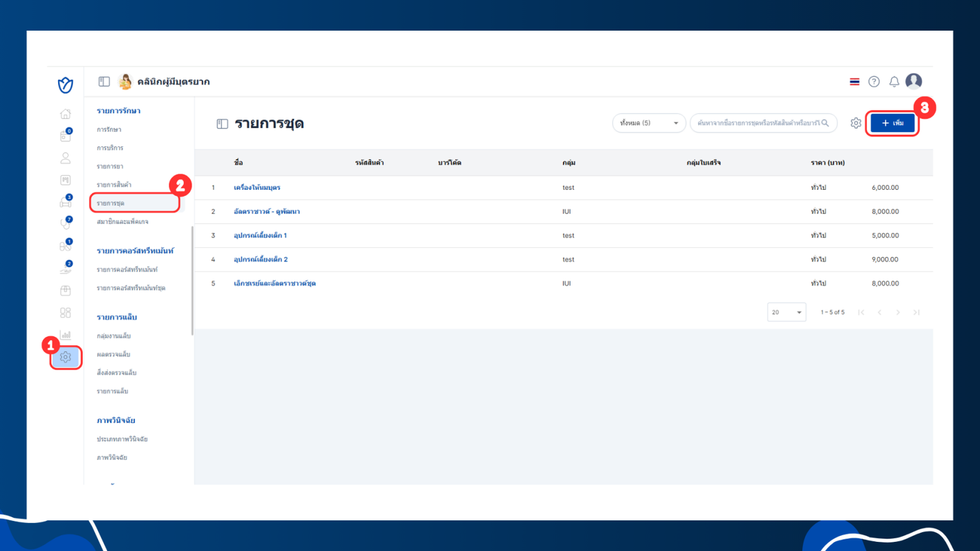Go to the previous page of results
Image resolution: width=980 pixels, height=551 pixels.
click(x=879, y=312)
